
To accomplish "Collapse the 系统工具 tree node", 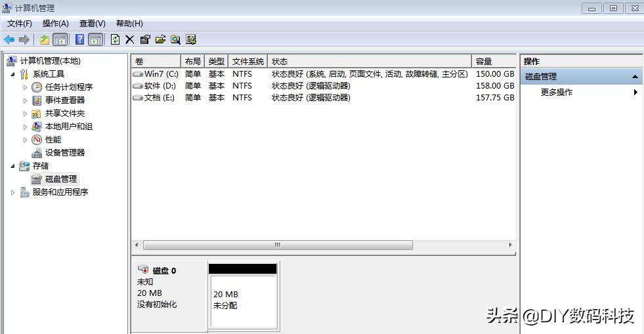I will pyautogui.click(x=12, y=74).
